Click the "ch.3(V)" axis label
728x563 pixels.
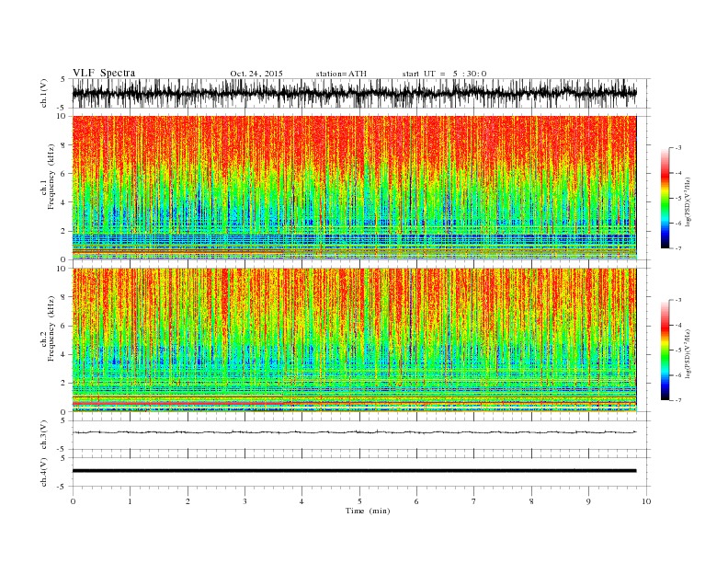[44, 435]
